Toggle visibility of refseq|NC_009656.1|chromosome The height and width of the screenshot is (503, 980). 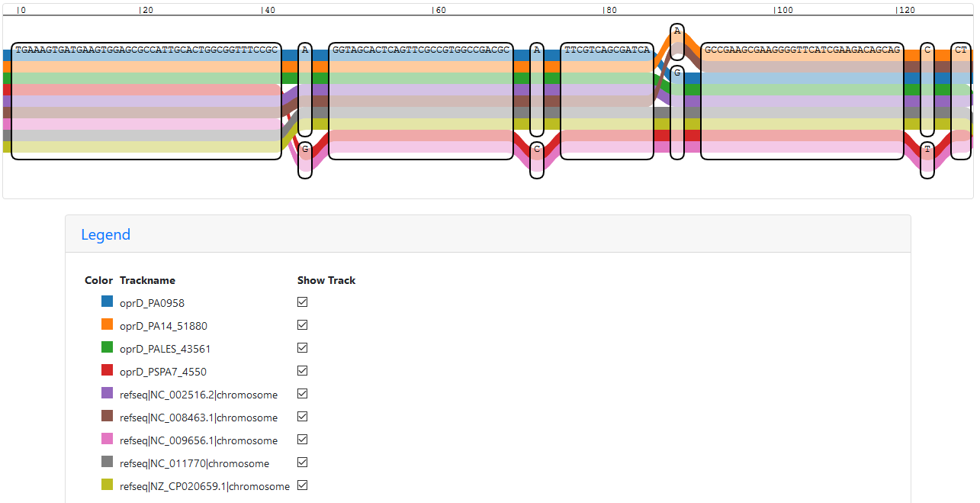(x=303, y=440)
